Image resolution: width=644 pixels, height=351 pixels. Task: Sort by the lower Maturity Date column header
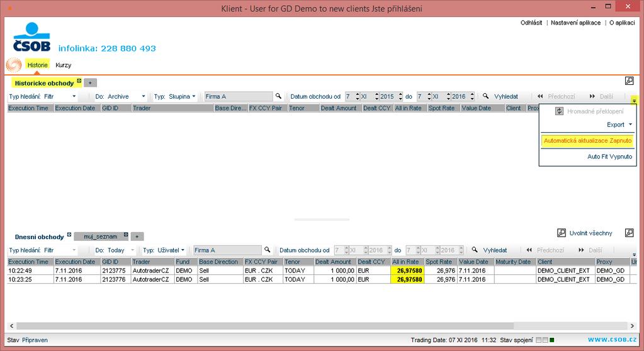(515, 262)
